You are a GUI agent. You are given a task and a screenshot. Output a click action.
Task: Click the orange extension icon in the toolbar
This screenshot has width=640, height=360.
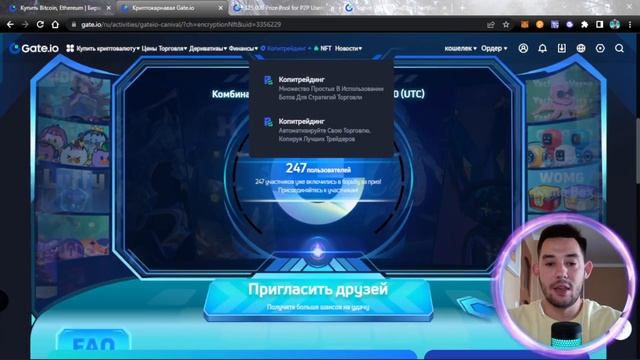pyautogui.click(x=540, y=24)
